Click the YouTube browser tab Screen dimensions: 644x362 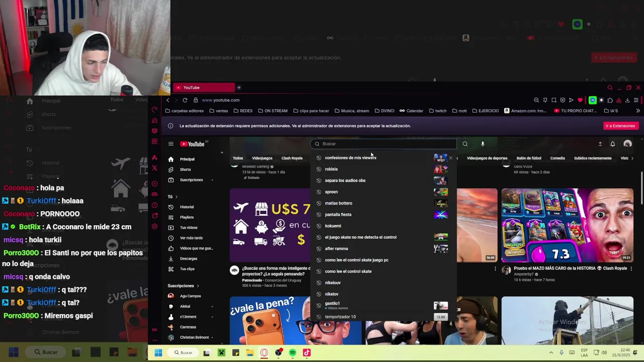(x=204, y=87)
